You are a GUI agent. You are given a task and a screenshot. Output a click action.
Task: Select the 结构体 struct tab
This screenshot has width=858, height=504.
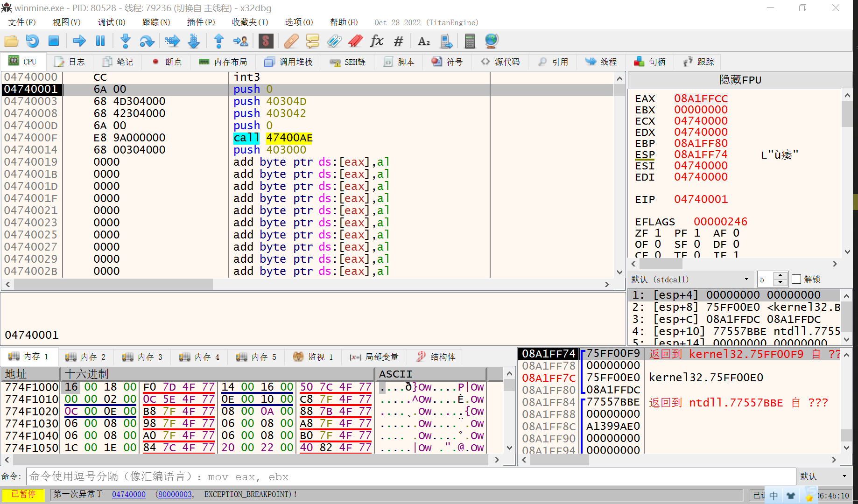(436, 357)
